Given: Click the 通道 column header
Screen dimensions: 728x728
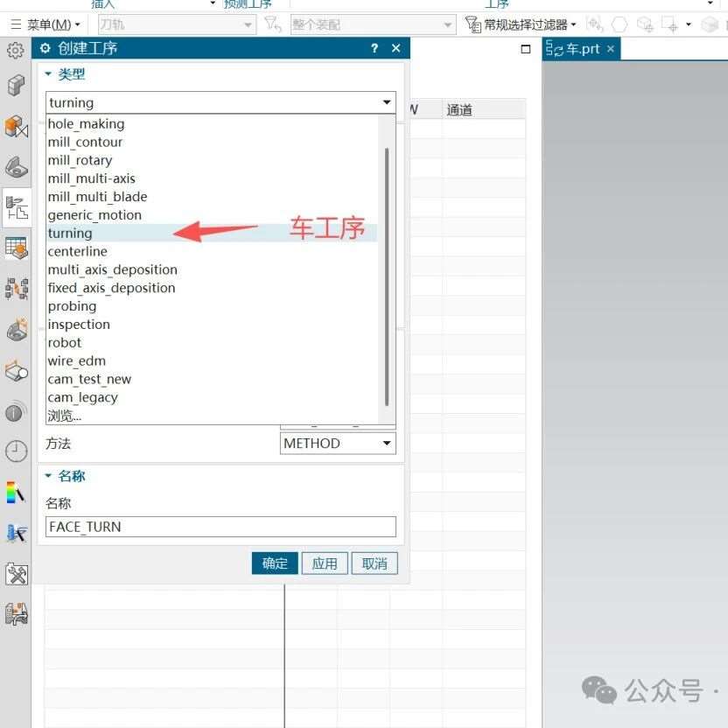Looking at the screenshot, I should tap(483, 109).
